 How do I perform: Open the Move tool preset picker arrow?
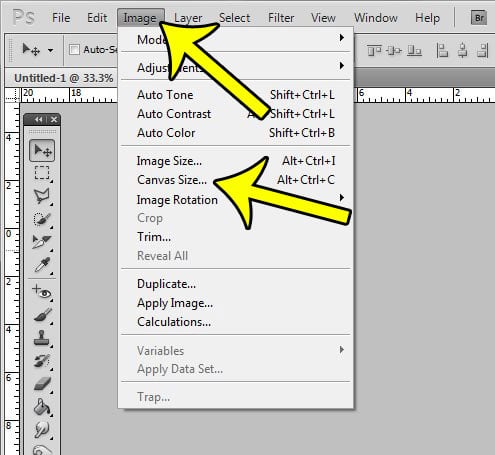coord(50,51)
